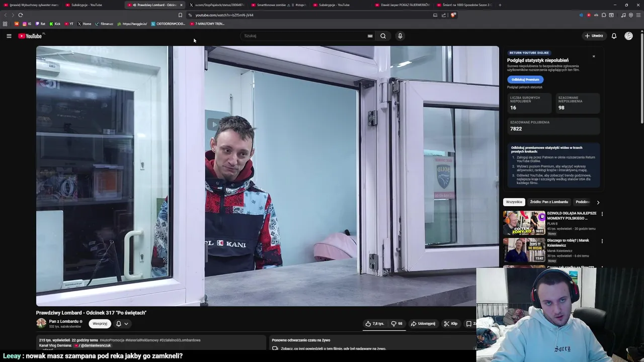Open the Kick bookmark
Image resolution: width=644 pixels, height=362 pixels.
click(x=55, y=24)
